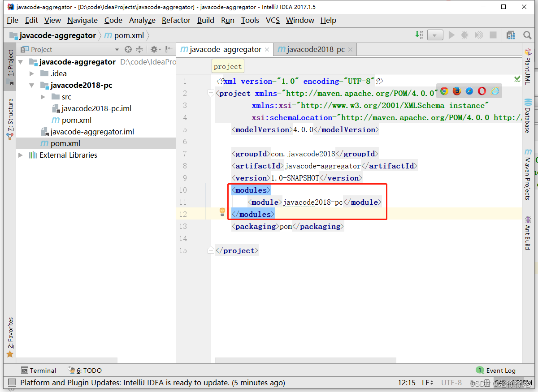Click the Collapse All icon in Project panel
Screen dimensions: 538x392
tap(139, 49)
